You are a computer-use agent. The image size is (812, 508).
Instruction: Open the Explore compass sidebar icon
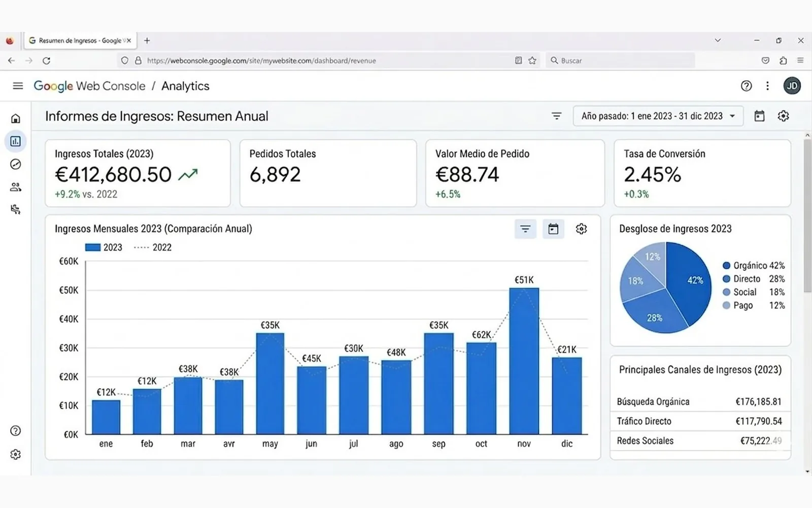point(16,164)
